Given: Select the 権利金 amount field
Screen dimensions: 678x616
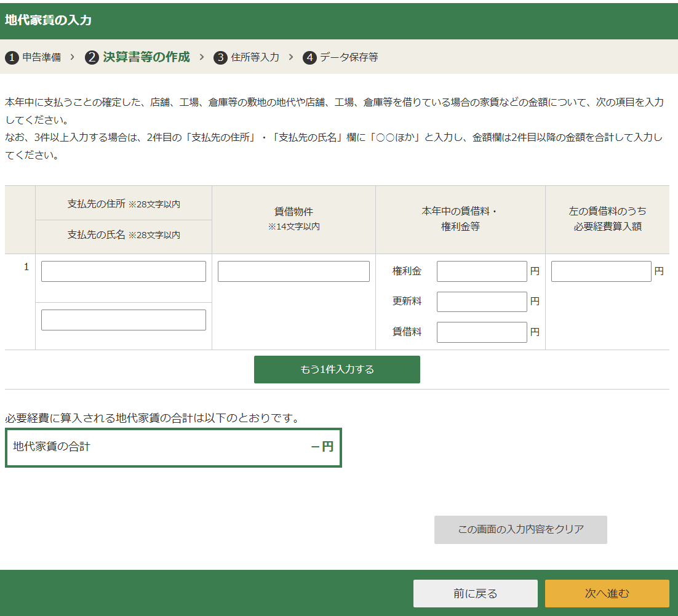Looking at the screenshot, I should point(482,271).
